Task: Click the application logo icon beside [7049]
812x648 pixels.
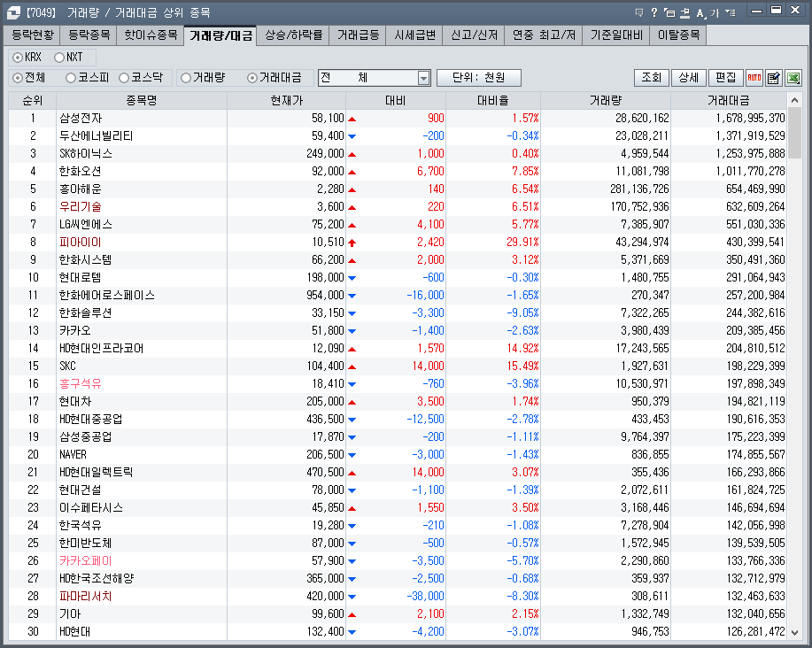Action: pos(13,12)
